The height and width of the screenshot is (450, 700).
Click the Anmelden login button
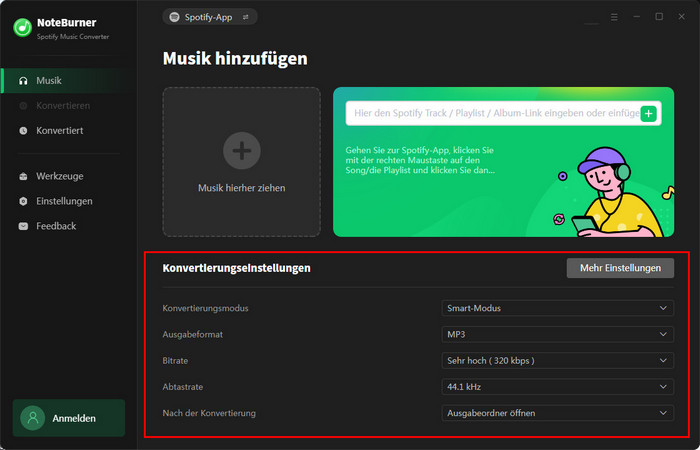coord(69,418)
